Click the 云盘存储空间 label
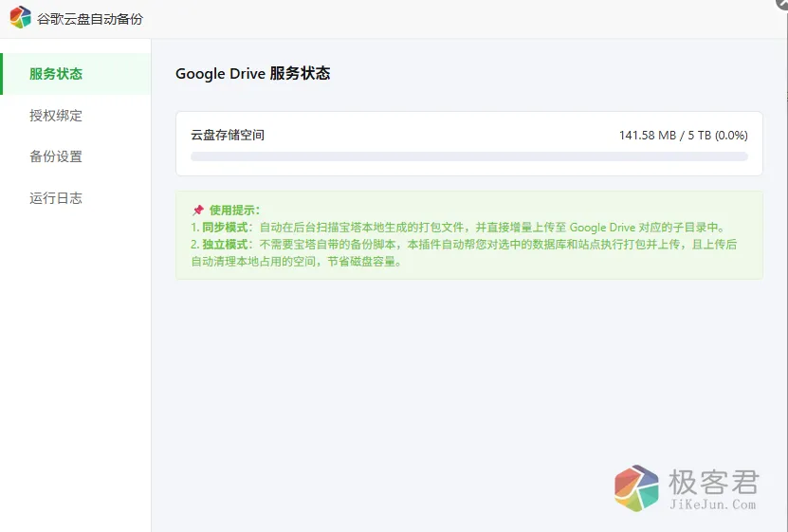 [228, 136]
